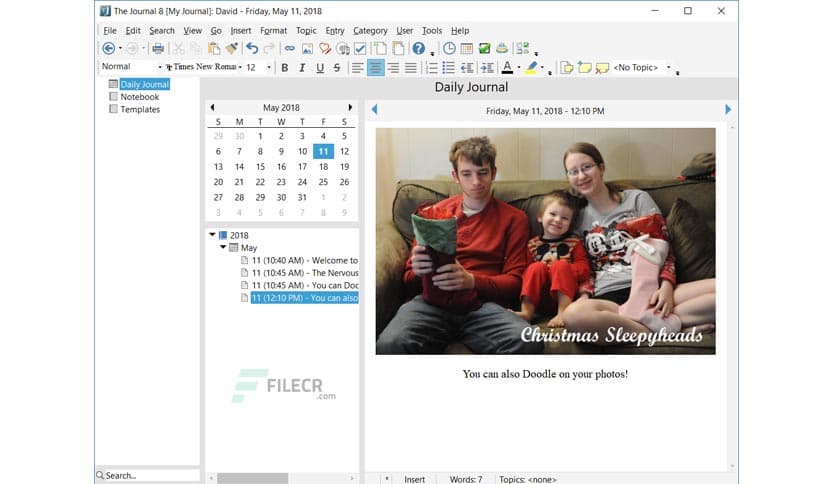Click the numbered list icon
This screenshot has height=484, width=836.
point(431,68)
